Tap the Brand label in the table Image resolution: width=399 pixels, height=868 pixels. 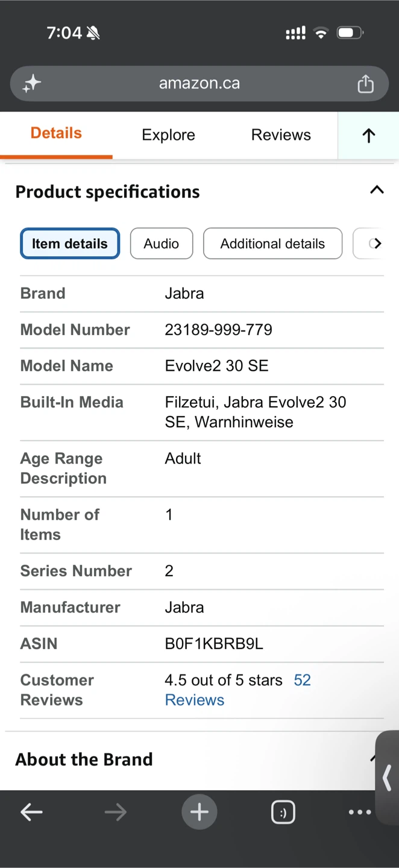[x=43, y=294]
